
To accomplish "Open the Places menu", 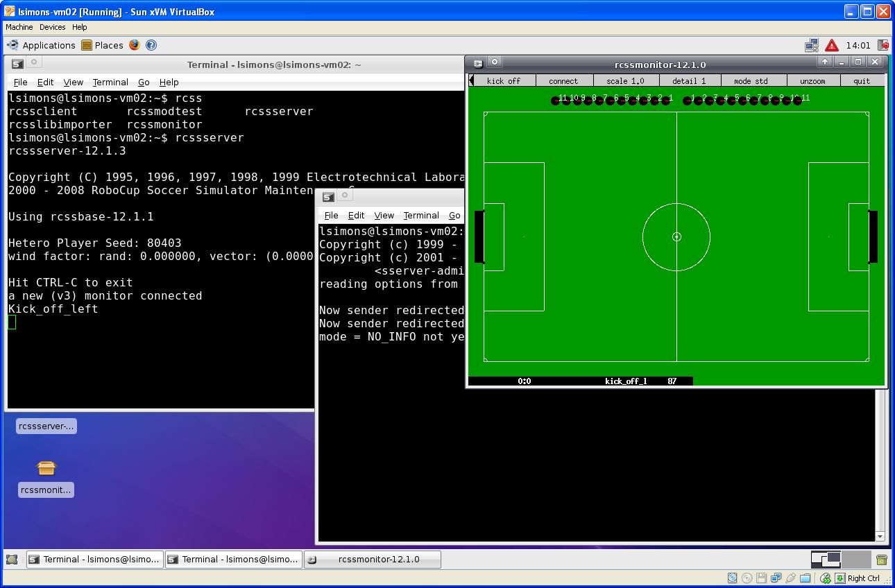I will [x=103, y=45].
